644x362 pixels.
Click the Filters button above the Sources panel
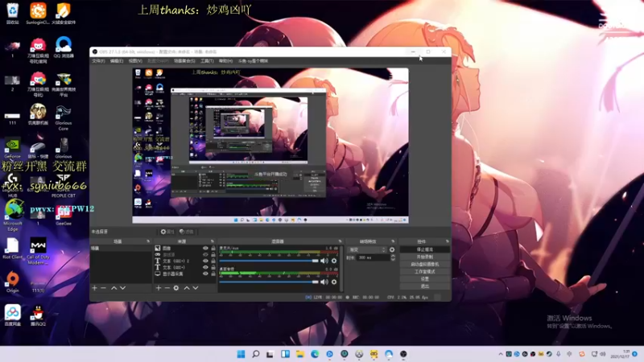(187, 232)
